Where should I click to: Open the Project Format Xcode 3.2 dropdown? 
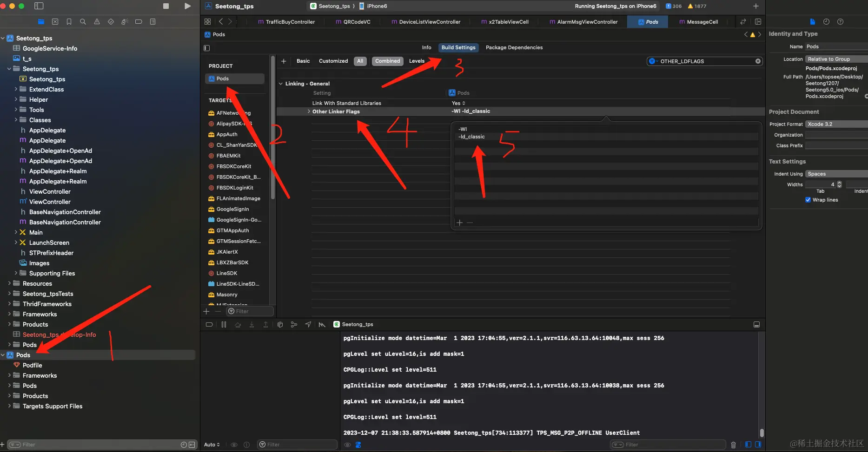[836, 124]
